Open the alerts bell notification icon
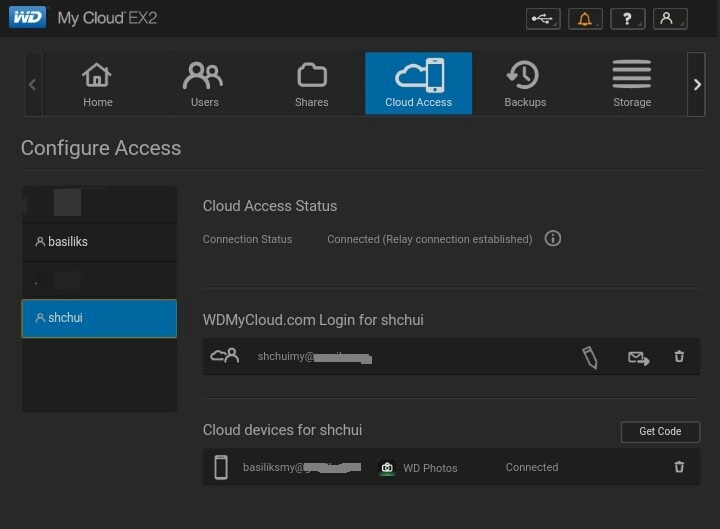This screenshot has width=720, height=529. (x=585, y=19)
